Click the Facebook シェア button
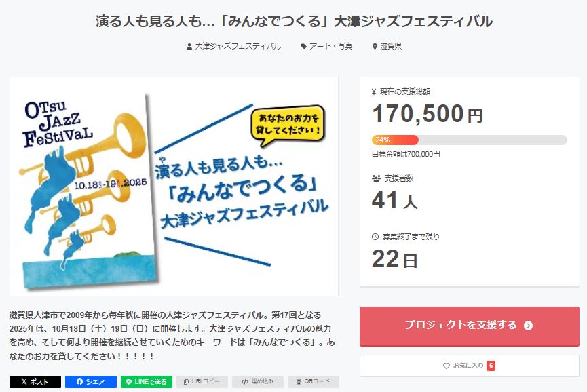 point(91,382)
